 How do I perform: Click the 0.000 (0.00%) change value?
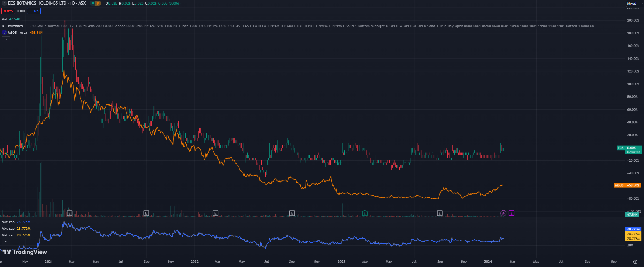tap(169, 4)
